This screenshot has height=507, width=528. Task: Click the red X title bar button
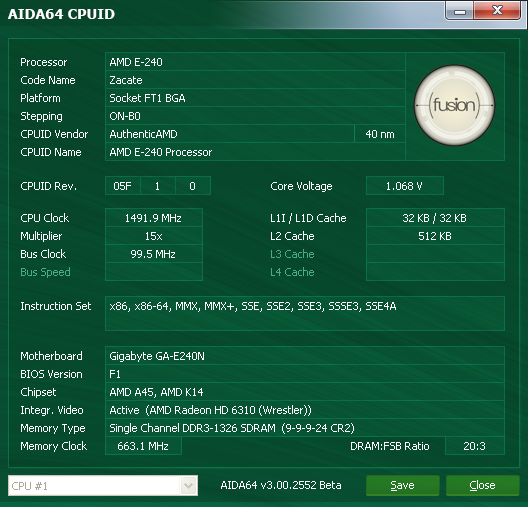pyautogui.click(x=497, y=11)
